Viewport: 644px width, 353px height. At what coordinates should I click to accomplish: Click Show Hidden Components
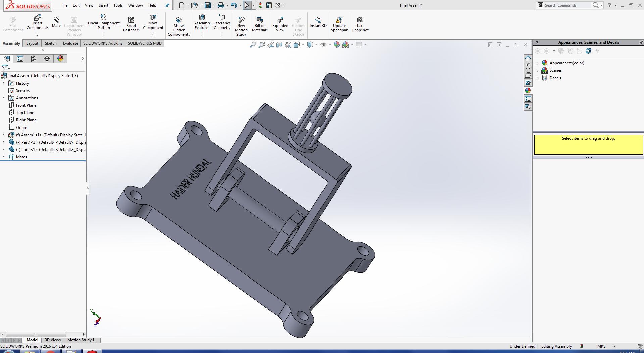(x=179, y=26)
